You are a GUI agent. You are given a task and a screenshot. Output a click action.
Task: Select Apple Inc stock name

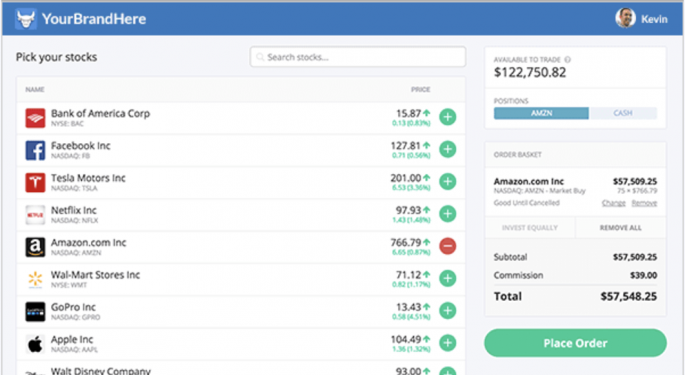coord(72,340)
